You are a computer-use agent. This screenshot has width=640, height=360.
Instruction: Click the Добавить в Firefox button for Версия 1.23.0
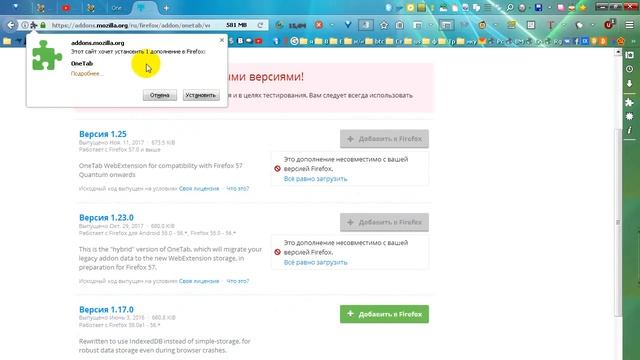click(x=384, y=222)
